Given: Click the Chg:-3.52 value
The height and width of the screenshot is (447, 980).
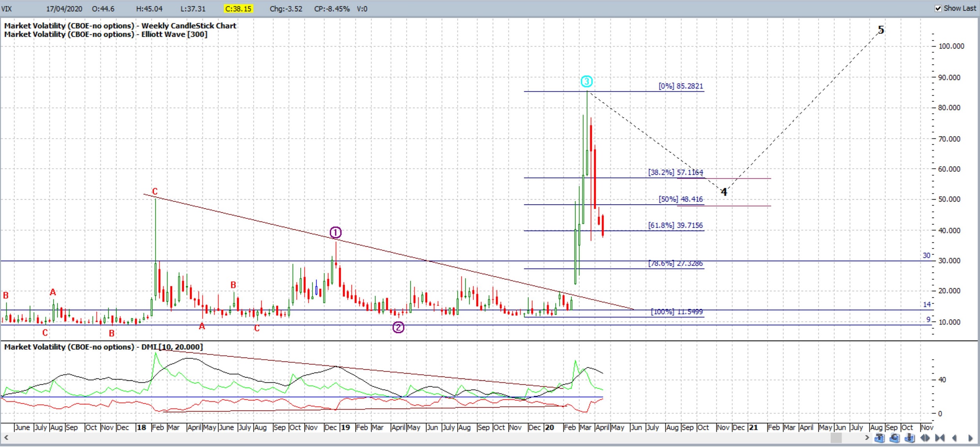Looking at the screenshot, I should click(x=286, y=9).
